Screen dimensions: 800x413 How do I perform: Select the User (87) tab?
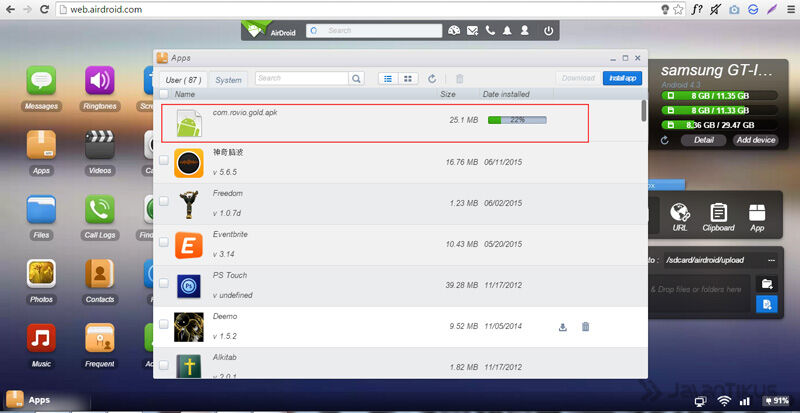[x=183, y=80]
